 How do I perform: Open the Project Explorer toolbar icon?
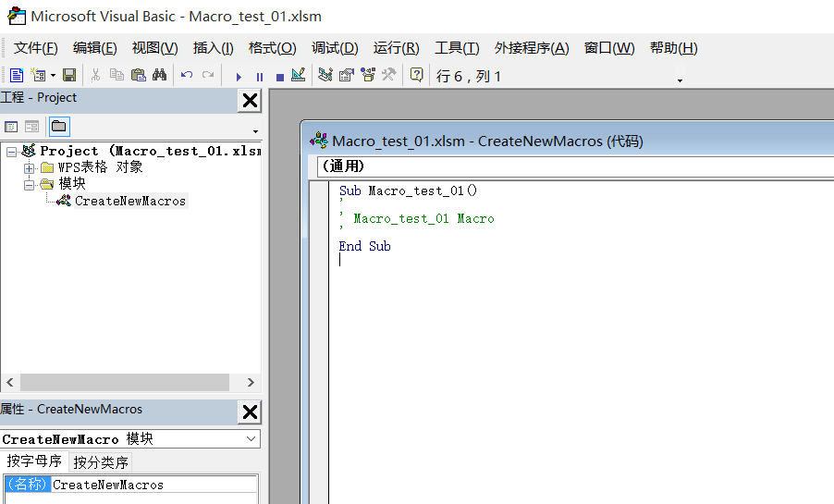click(325, 75)
